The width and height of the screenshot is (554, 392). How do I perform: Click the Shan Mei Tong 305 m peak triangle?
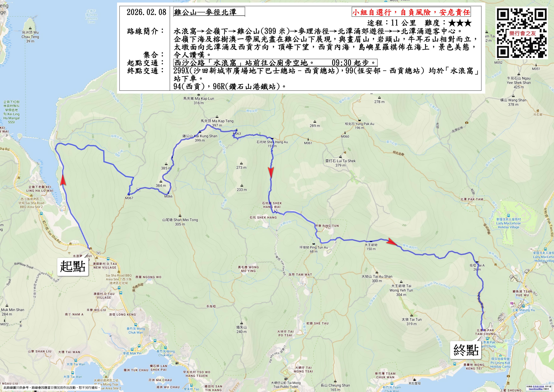[180, 216]
